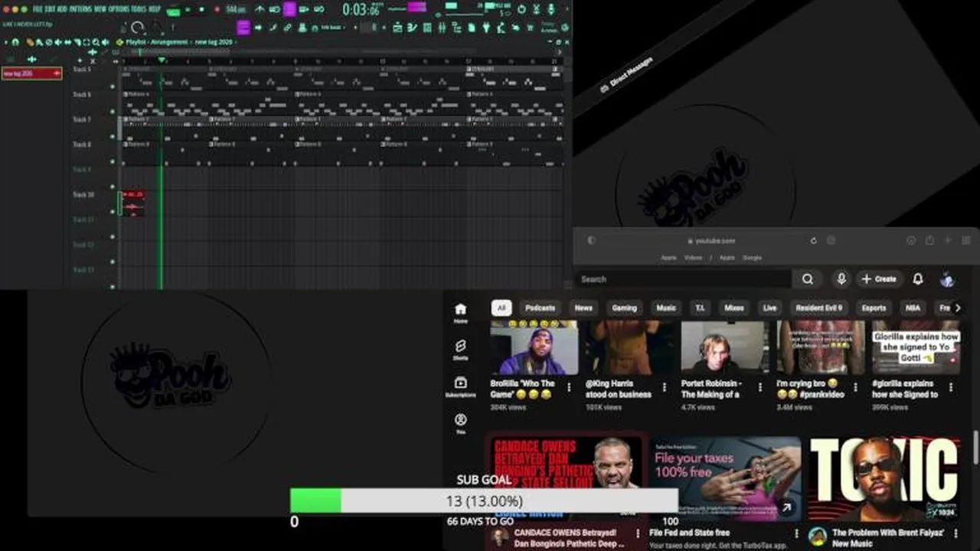The width and height of the screenshot is (980, 551).
Task: Click the YouTube Create button
Action: click(879, 279)
